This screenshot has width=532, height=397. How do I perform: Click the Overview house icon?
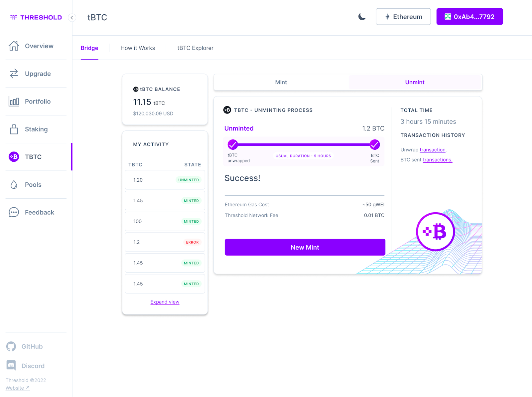(14, 46)
